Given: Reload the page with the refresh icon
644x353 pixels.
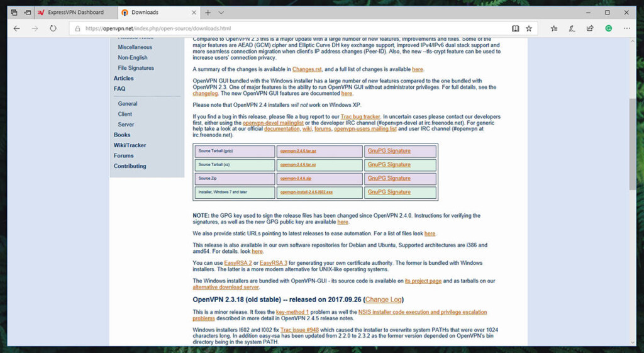Looking at the screenshot, I should point(53,28).
